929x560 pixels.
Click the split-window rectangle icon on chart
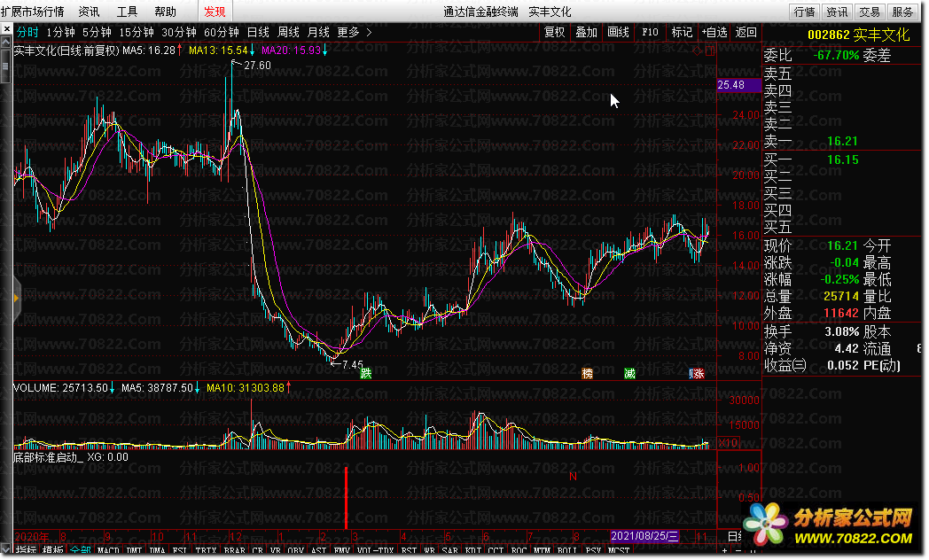point(710,51)
